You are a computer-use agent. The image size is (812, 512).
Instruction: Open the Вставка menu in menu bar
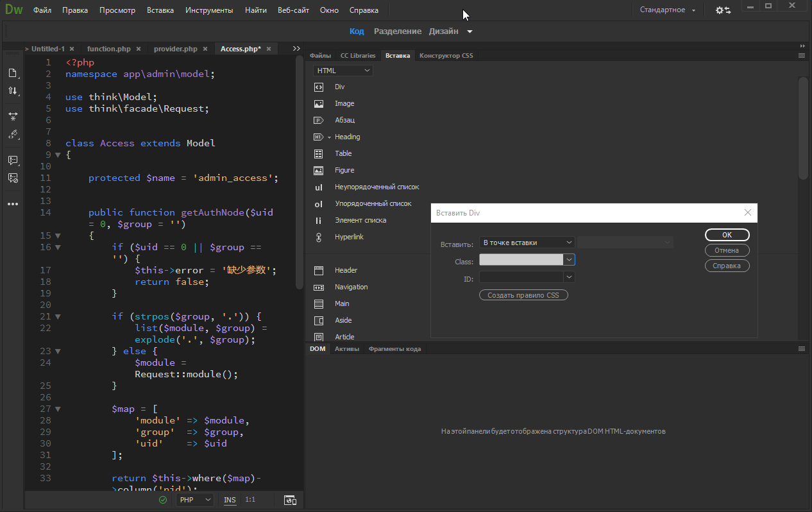tap(160, 10)
